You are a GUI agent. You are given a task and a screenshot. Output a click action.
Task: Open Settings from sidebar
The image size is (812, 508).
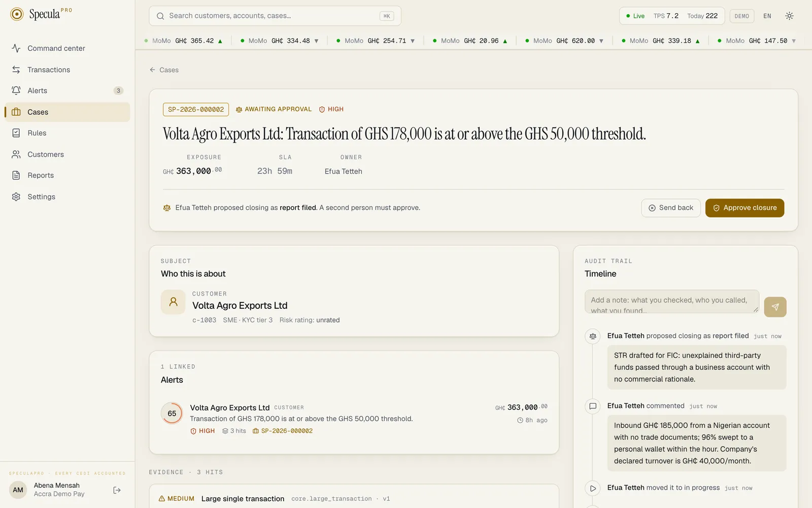(x=67, y=197)
